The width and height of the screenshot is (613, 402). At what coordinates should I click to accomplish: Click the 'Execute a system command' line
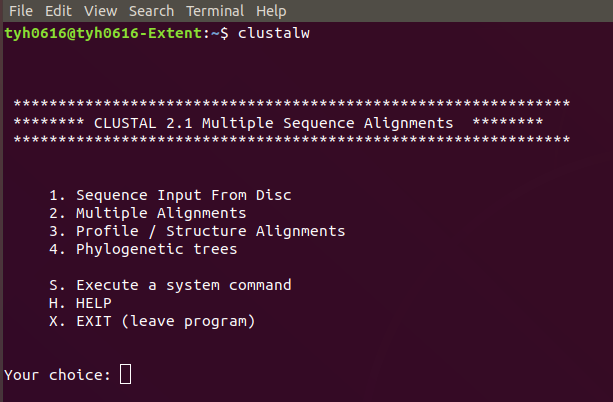tap(170, 285)
